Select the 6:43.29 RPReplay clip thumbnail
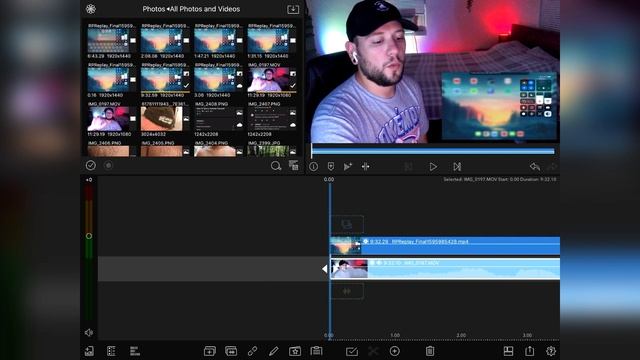Viewport: 640px width, 360px height. point(109,40)
